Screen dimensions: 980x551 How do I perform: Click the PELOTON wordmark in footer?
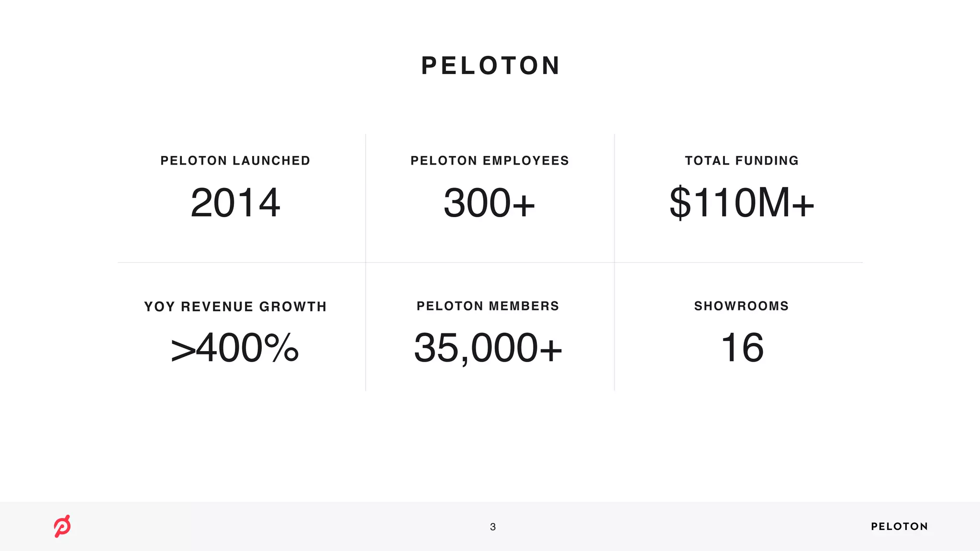[x=899, y=527]
